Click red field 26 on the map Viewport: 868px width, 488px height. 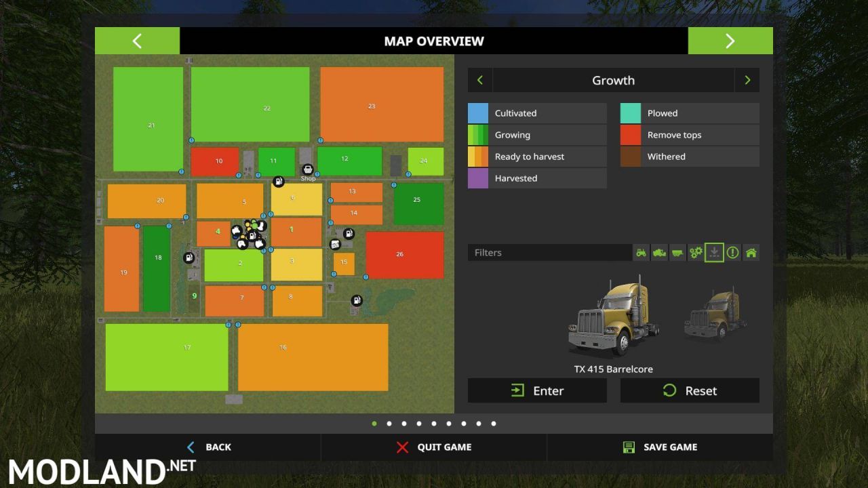[405, 255]
